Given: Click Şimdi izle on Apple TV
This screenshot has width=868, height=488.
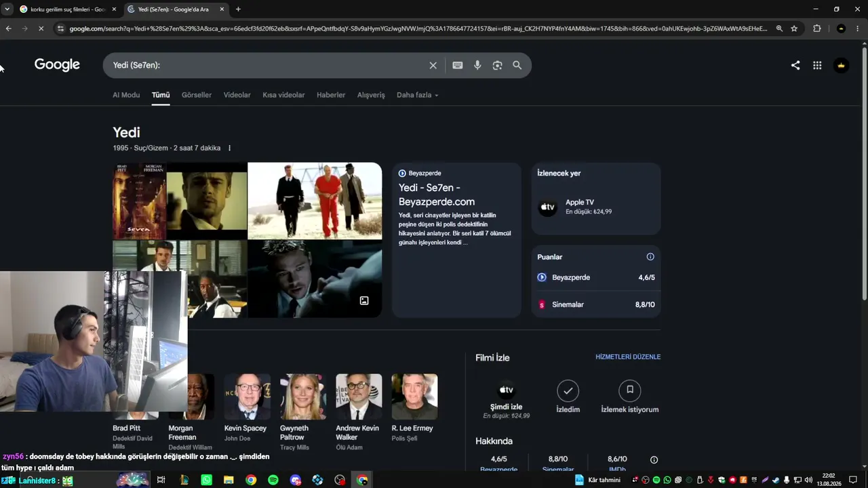Looking at the screenshot, I should [507, 400].
